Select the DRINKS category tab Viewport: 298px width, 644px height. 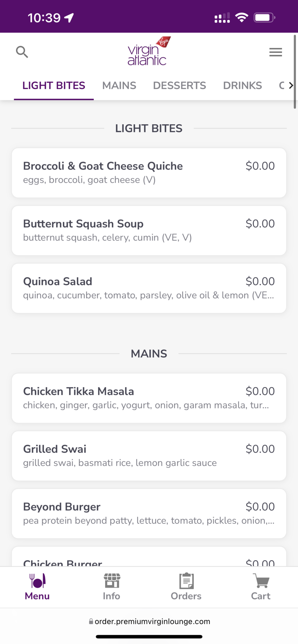tap(242, 86)
